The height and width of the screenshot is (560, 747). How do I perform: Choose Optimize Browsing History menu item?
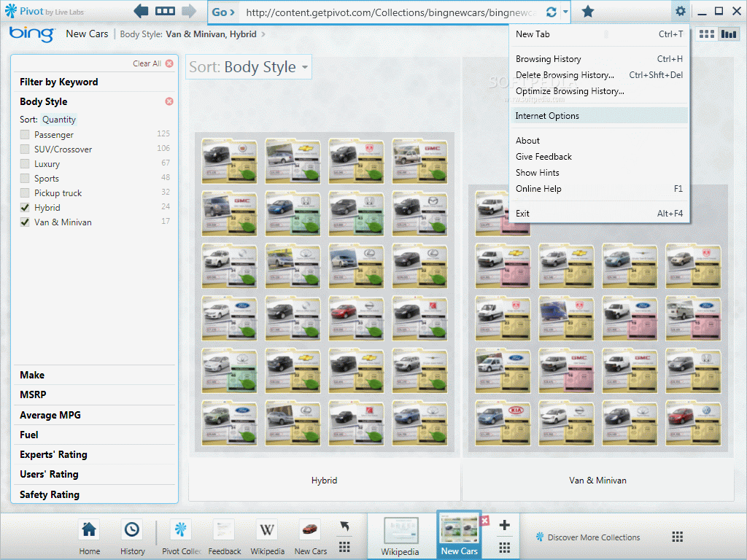[600, 91]
